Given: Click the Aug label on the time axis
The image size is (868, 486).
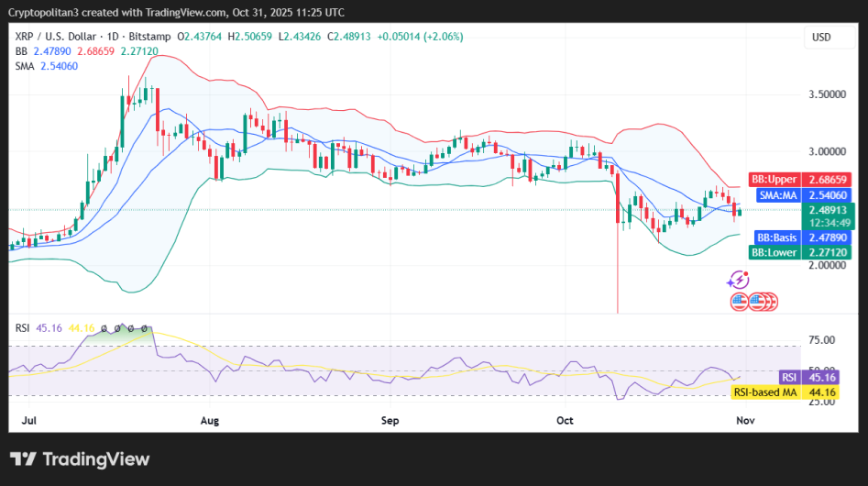Looking at the screenshot, I should pos(210,422).
